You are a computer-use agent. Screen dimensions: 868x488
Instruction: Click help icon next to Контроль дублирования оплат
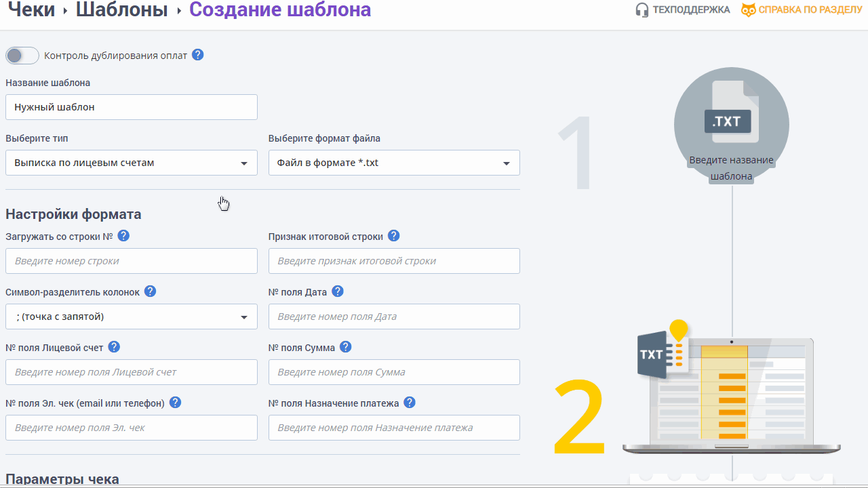[198, 55]
